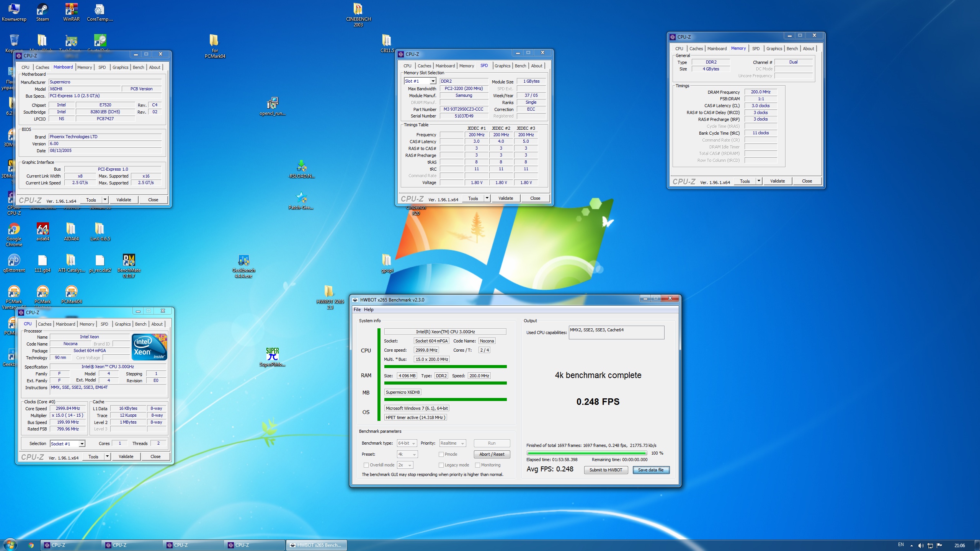Image resolution: width=980 pixels, height=551 pixels.
Task: Open the LinX-0.6.5 folder
Action: [100, 231]
